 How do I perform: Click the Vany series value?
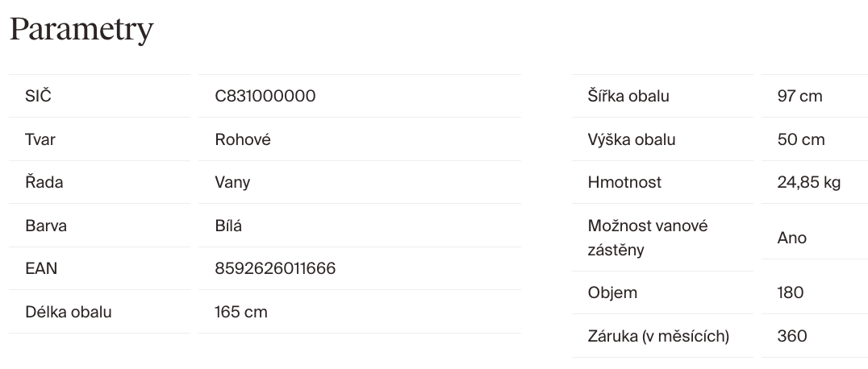click(232, 182)
